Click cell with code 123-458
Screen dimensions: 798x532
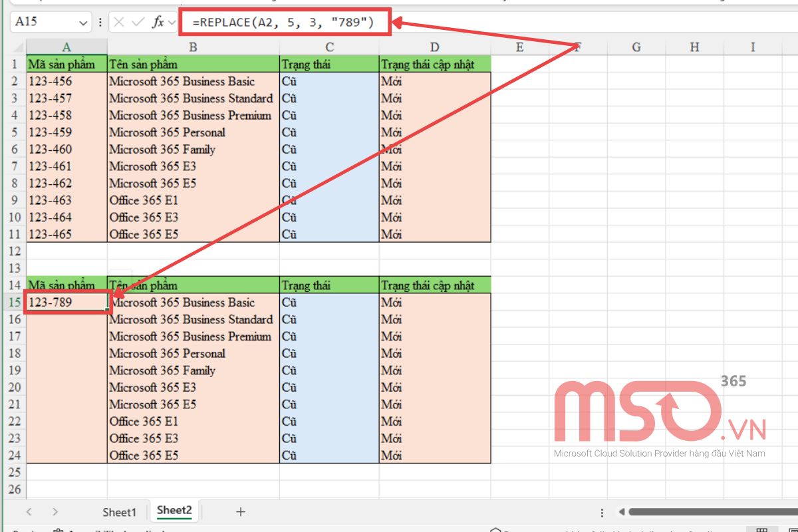point(66,115)
